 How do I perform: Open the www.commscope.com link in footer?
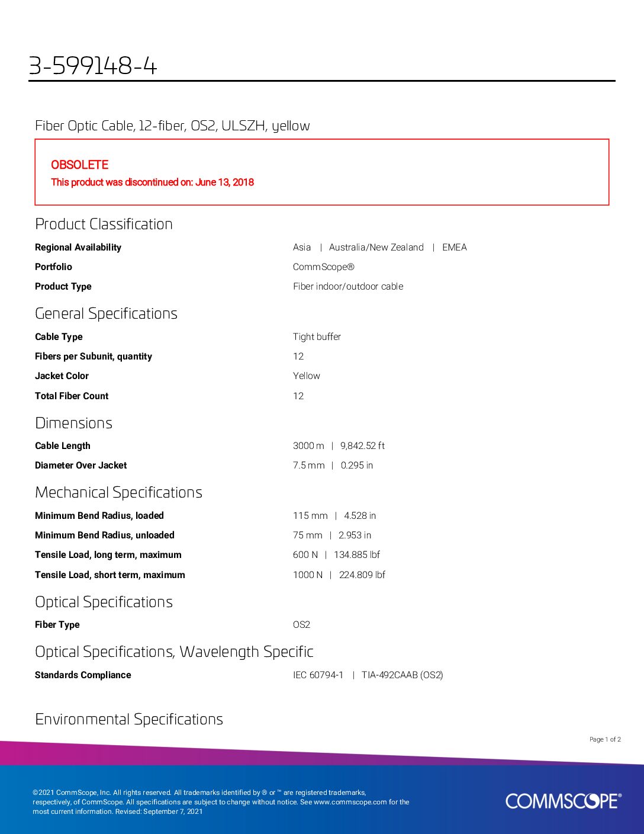click(x=350, y=802)
